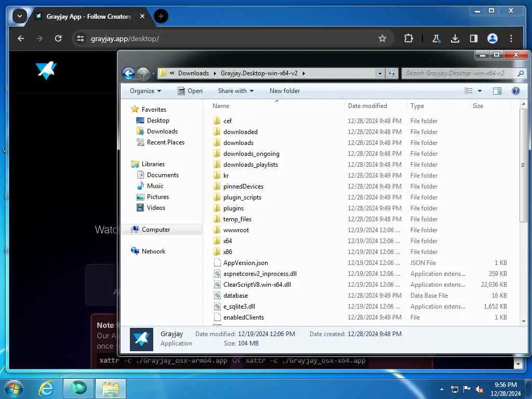Open the Chrome Labs flask icon
The width and height of the screenshot is (532, 399).
(x=436, y=38)
